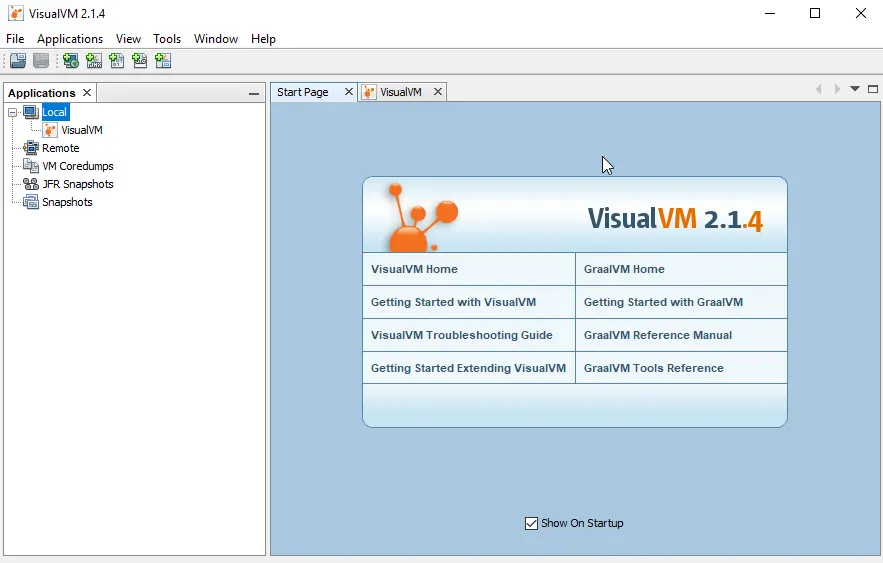This screenshot has height=563, width=883.
Task: Click the Load Snapshot toolbar icon
Action: [18, 60]
